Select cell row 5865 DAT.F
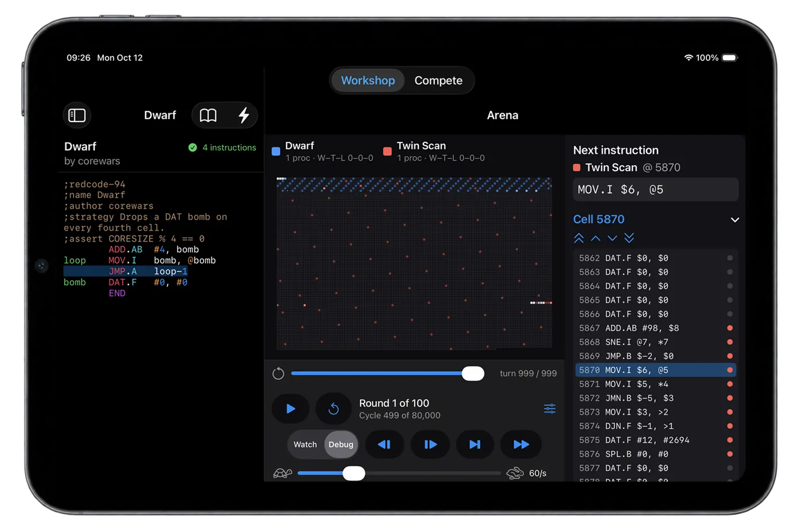 click(656, 300)
